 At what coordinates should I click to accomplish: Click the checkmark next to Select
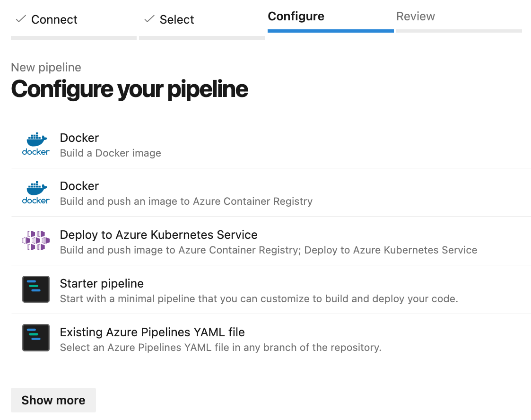(149, 19)
